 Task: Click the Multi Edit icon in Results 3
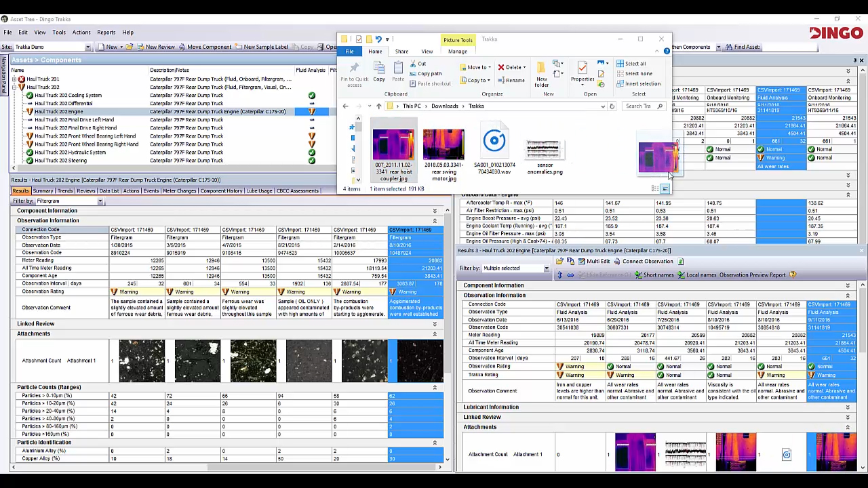(x=581, y=262)
